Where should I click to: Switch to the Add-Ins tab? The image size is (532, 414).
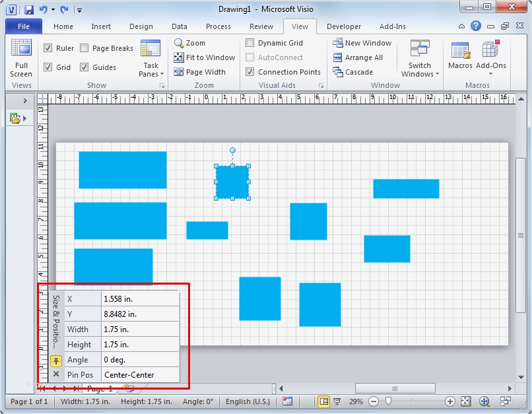coord(393,26)
